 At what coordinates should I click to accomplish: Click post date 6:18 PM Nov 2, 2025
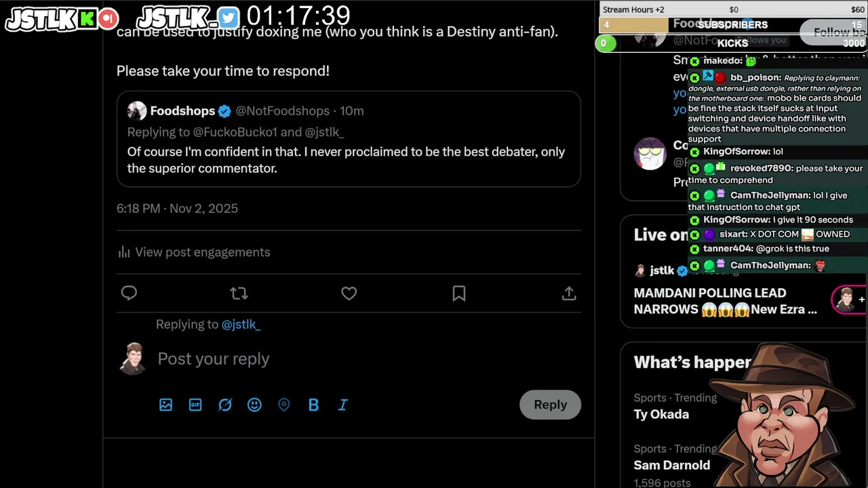click(x=177, y=209)
